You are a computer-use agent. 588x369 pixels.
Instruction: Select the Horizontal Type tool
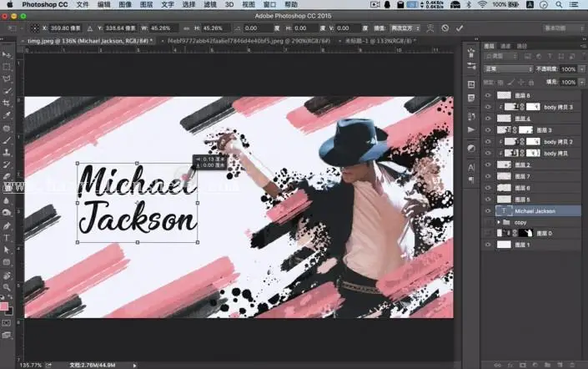point(7,238)
